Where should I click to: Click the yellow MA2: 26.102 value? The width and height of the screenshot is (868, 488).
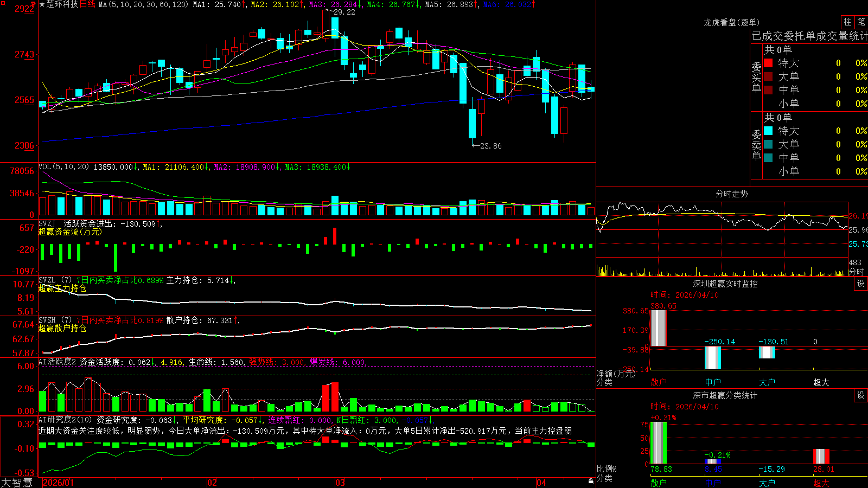(277, 4)
